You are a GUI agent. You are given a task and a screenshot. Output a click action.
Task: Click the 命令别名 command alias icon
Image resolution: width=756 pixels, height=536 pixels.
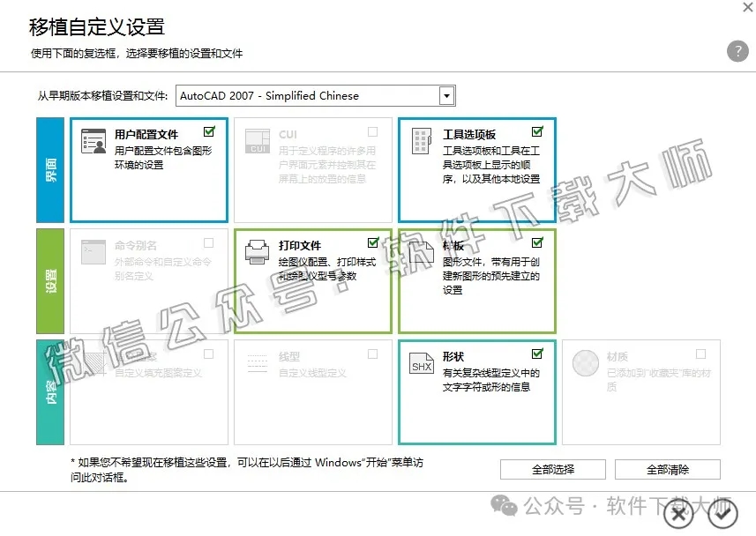click(93, 251)
